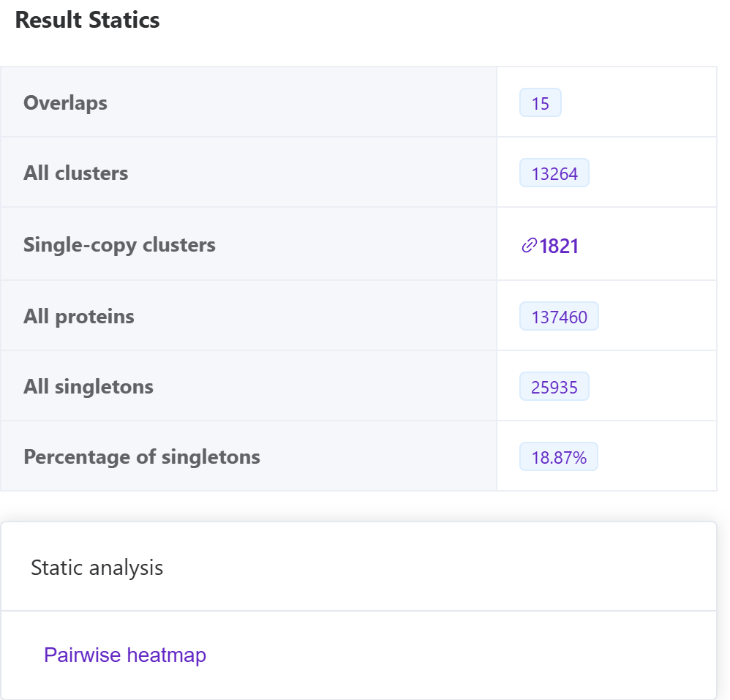730x700 pixels.
Task: Click the chain-link icon beside 1821
Action: click(x=529, y=246)
